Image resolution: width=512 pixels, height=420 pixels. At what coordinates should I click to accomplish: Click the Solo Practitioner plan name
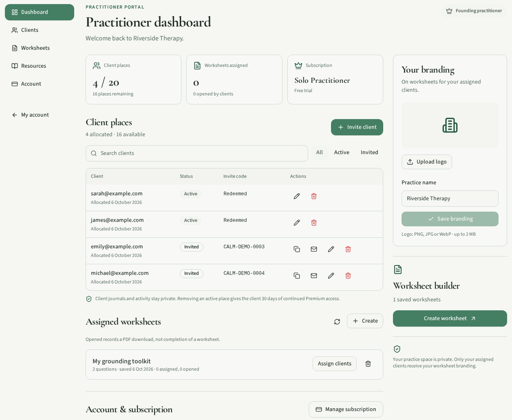coord(322,80)
